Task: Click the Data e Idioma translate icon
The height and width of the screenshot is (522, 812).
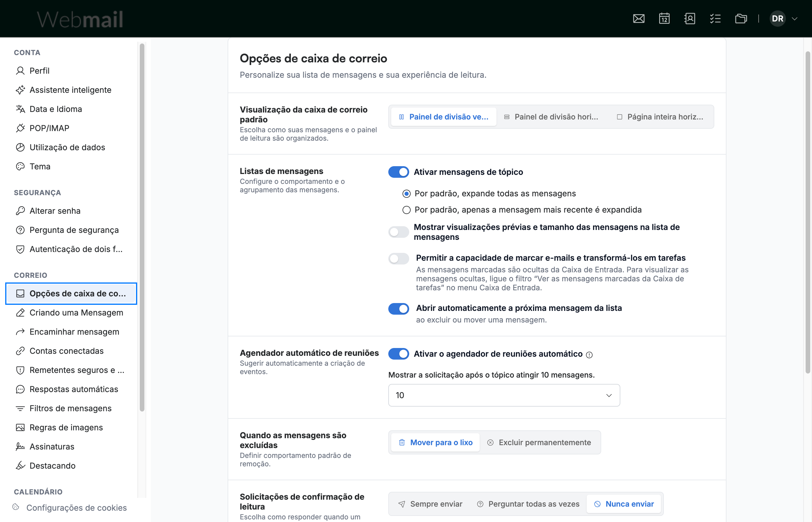Action: click(20, 109)
